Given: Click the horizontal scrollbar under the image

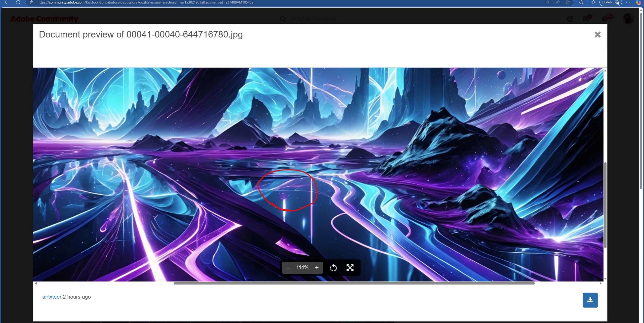Looking at the screenshot, I should tap(354, 283).
